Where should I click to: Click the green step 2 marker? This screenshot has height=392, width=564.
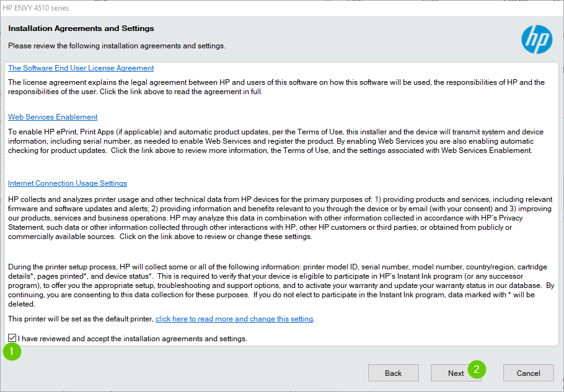[x=477, y=368]
